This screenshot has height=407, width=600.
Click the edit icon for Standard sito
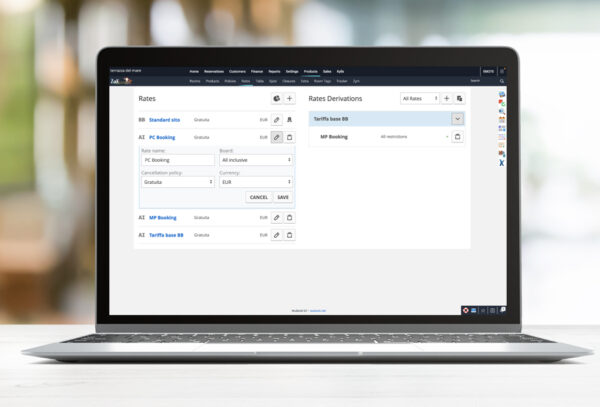click(x=277, y=119)
